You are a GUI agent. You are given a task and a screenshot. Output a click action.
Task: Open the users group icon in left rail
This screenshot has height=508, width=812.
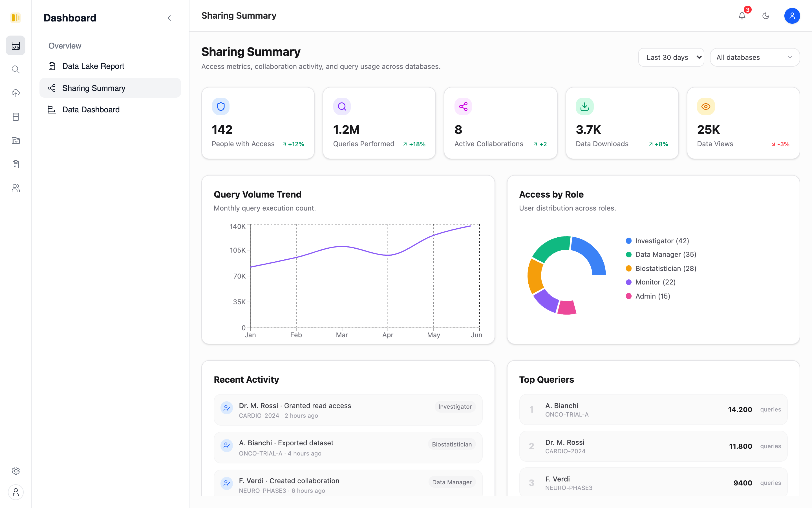[x=16, y=188]
